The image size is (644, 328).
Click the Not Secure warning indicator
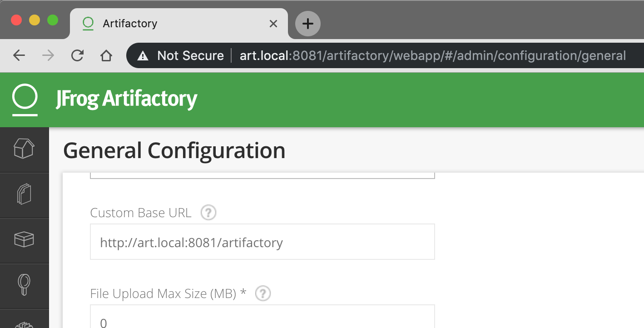click(181, 55)
